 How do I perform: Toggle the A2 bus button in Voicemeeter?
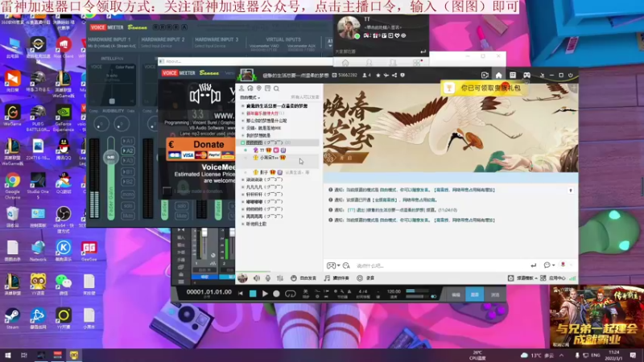pyautogui.click(x=128, y=150)
